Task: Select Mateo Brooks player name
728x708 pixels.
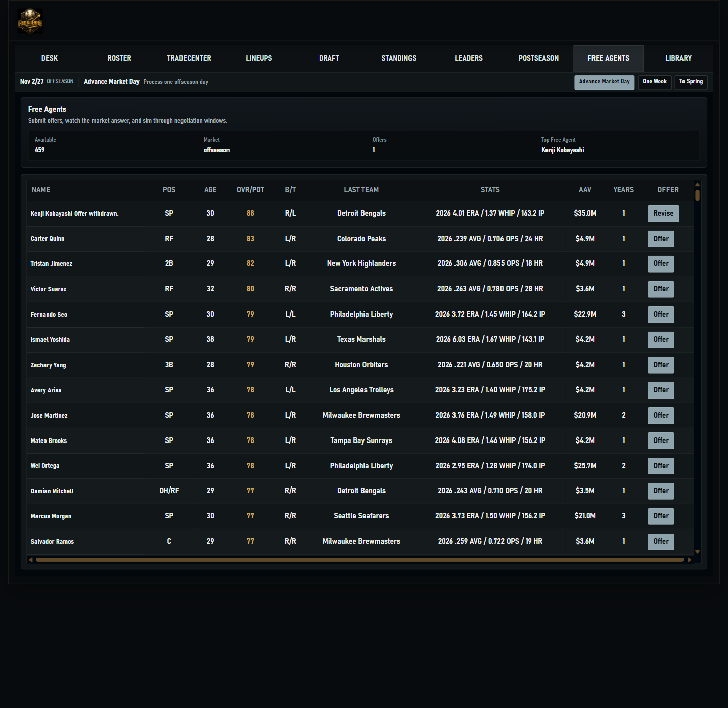Action: click(x=49, y=441)
